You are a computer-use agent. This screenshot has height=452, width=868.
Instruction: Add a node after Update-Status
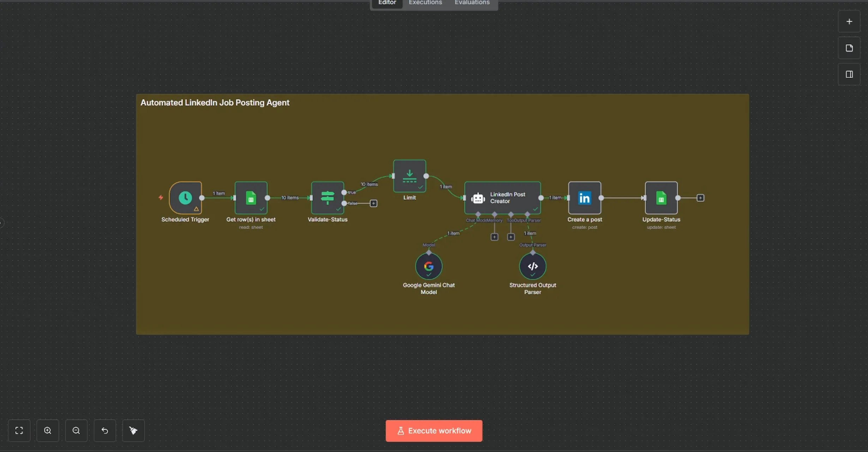pyautogui.click(x=700, y=198)
